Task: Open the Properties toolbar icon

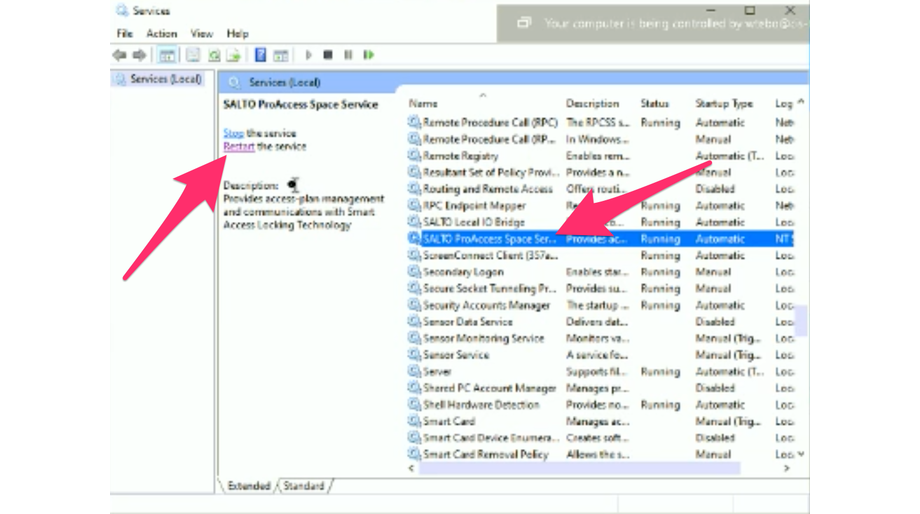Action: [x=192, y=55]
